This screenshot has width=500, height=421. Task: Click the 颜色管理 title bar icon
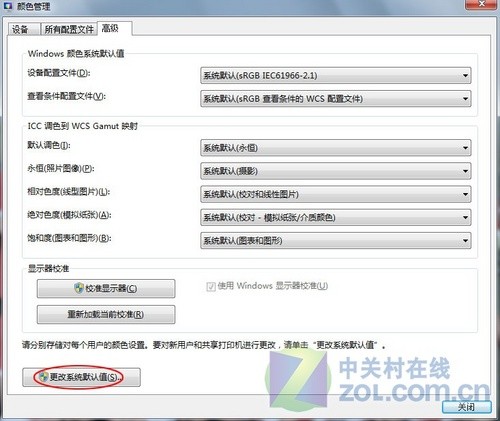tap(7, 6)
